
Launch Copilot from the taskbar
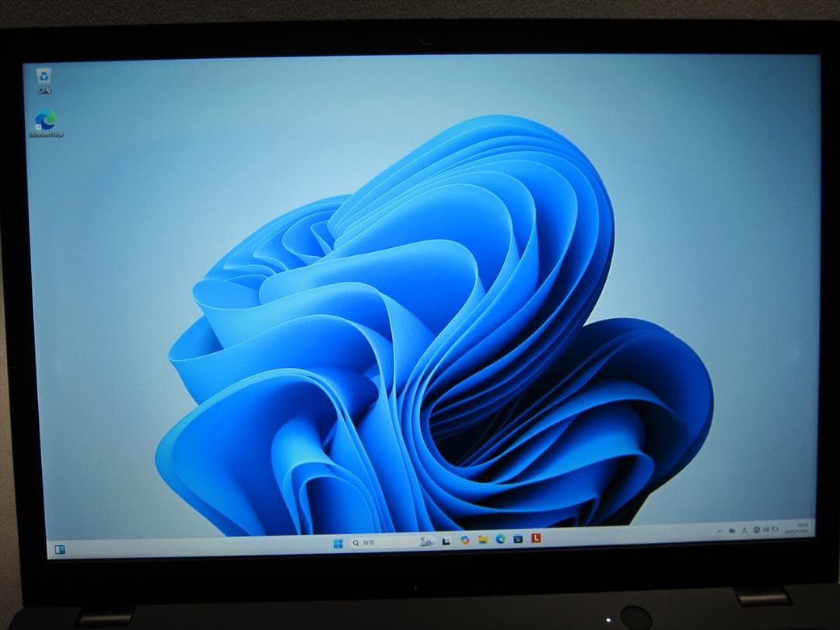pos(465,540)
